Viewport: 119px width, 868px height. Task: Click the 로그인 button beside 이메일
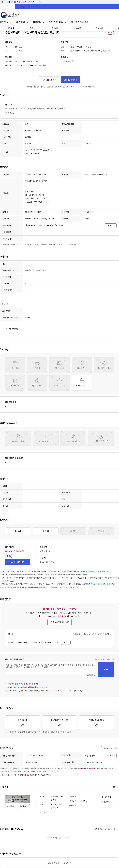66,643
